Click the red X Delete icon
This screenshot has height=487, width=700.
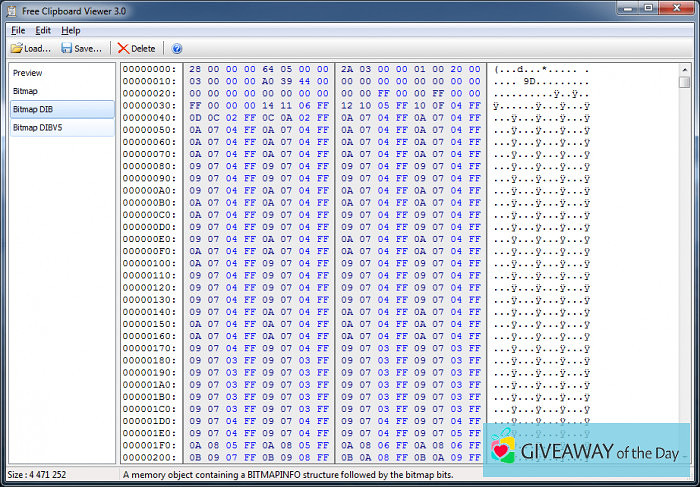click(123, 49)
